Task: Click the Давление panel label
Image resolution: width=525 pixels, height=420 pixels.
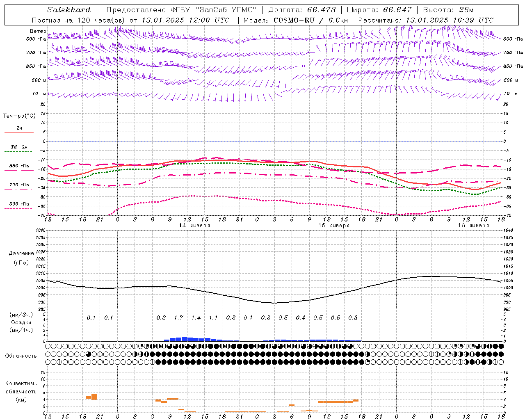Action: [x=21, y=253]
